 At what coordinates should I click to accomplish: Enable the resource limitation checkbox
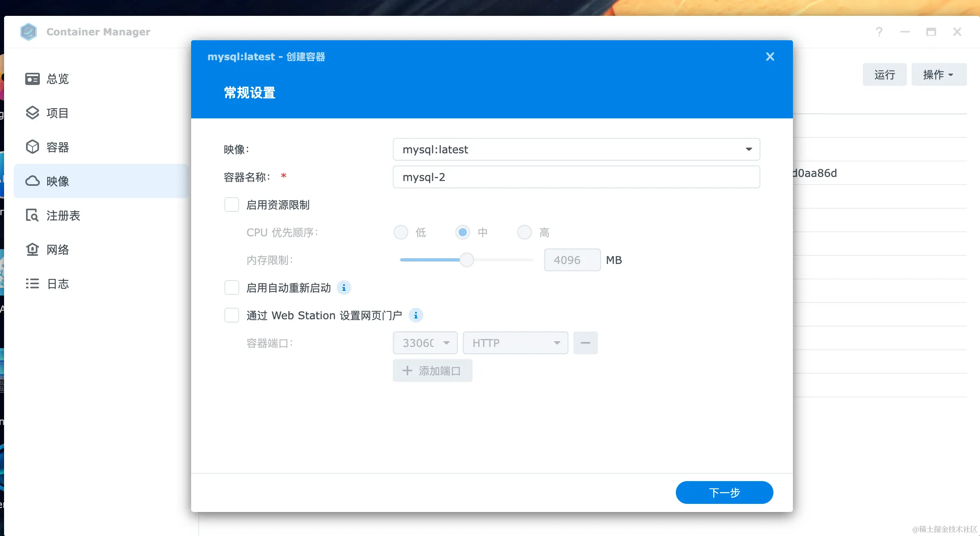coord(232,205)
